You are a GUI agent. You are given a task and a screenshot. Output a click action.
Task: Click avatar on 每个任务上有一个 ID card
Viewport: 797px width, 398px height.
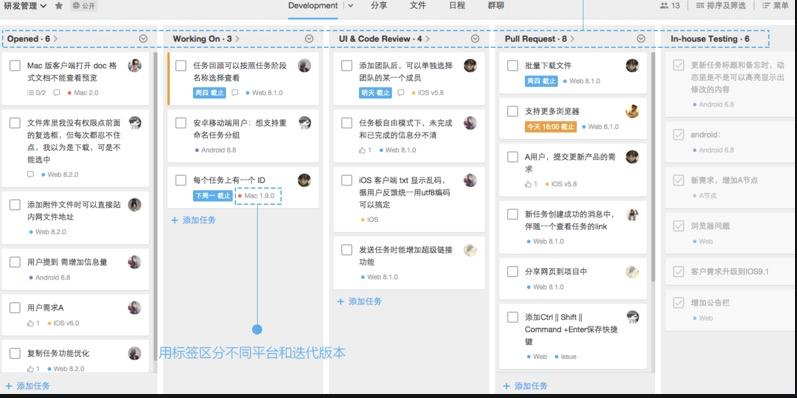(x=304, y=180)
